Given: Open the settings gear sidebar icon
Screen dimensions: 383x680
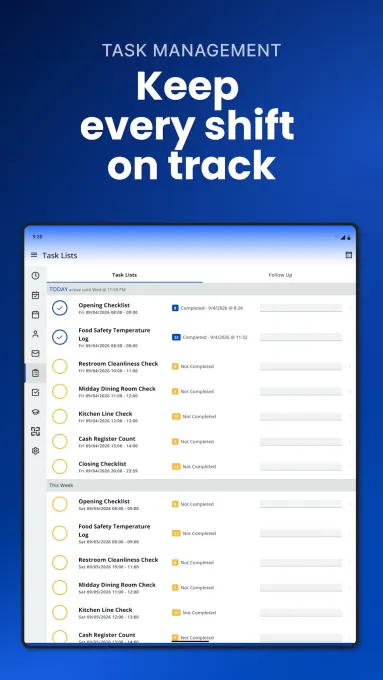Looking at the screenshot, I should click(x=36, y=451).
